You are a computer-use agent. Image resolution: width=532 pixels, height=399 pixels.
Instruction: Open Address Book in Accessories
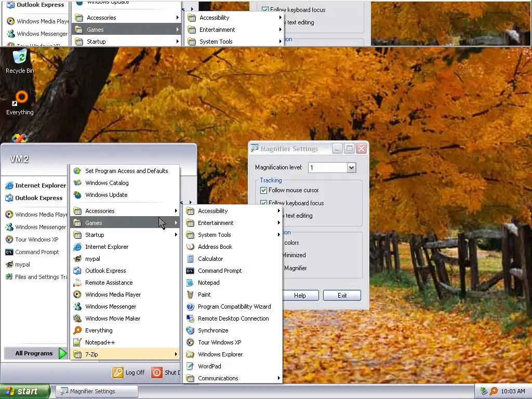point(233,247)
